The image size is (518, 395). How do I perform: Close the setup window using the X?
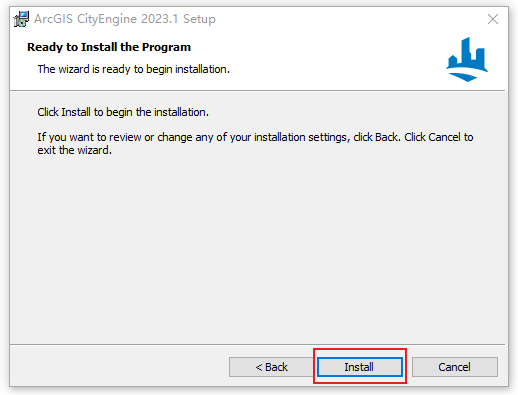pos(493,19)
